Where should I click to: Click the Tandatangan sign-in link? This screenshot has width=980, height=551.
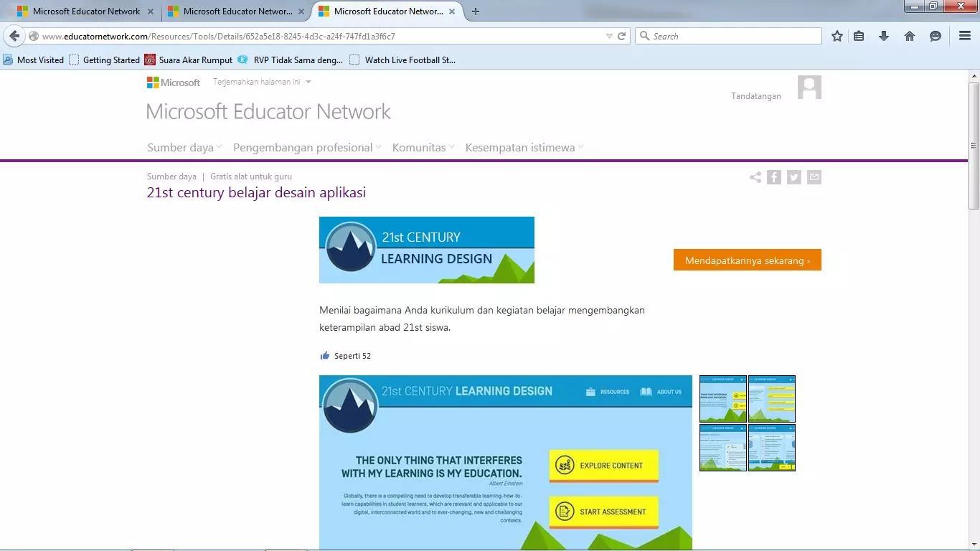[x=755, y=96]
